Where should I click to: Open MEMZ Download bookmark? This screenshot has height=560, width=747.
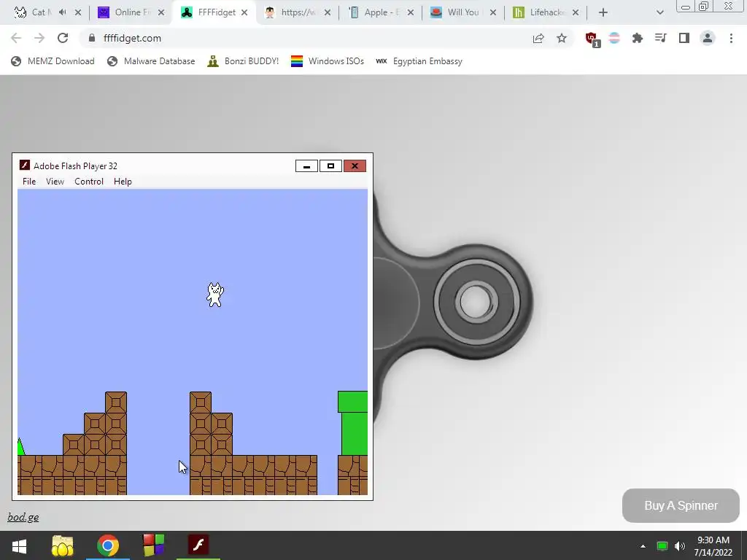point(53,61)
